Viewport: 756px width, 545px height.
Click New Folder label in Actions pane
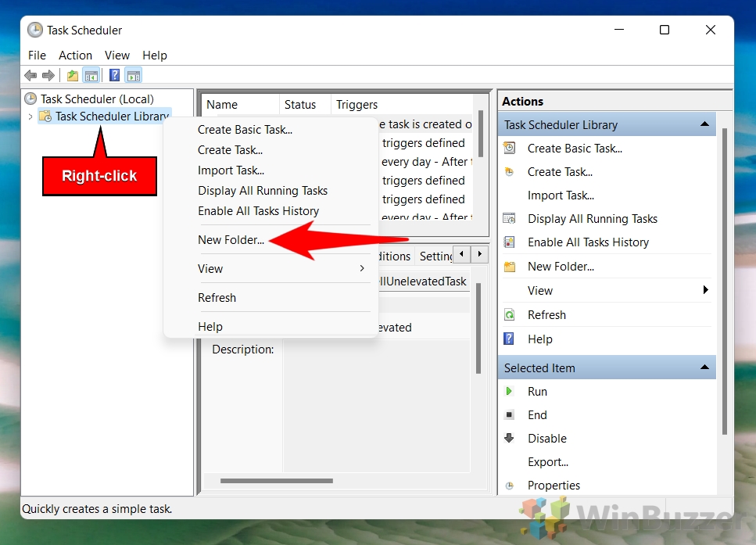click(x=561, y=266)
